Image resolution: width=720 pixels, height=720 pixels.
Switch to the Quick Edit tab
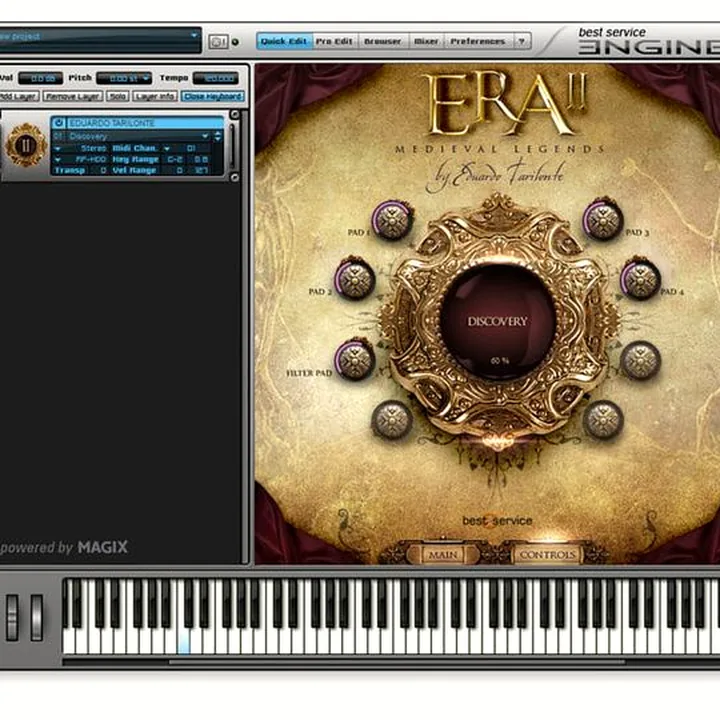284,41
